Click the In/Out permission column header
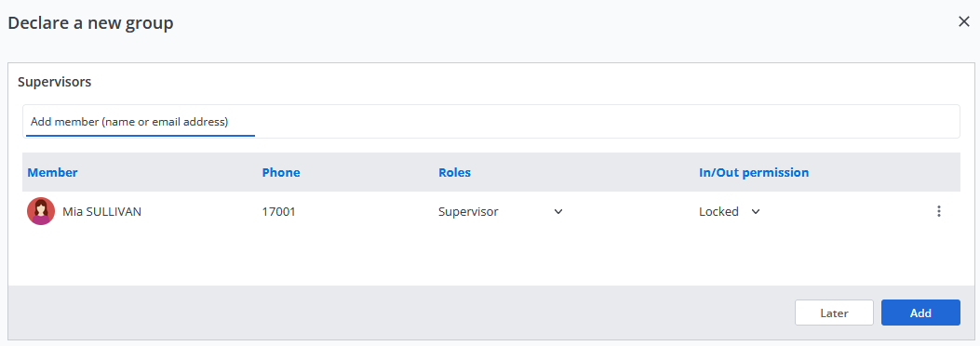980x346 pixels. (x=754, y=172)
